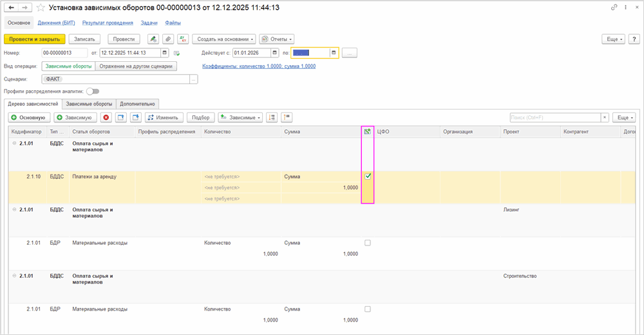Screen dimensions: 644x335
Task: Switch to the Зависимые обороты tab
Action: pos(89,104)
